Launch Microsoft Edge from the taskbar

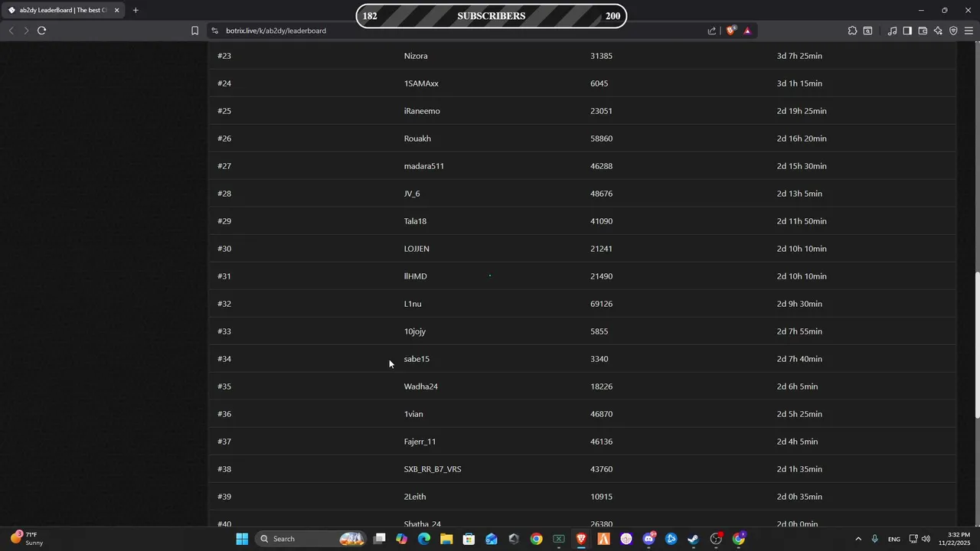[x=424, y=539]
